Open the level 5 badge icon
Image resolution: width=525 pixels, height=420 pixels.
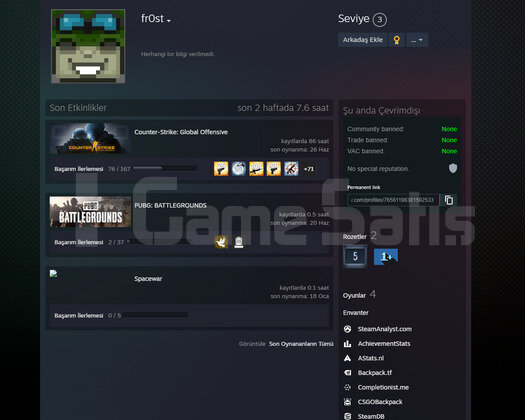(355, 257)
